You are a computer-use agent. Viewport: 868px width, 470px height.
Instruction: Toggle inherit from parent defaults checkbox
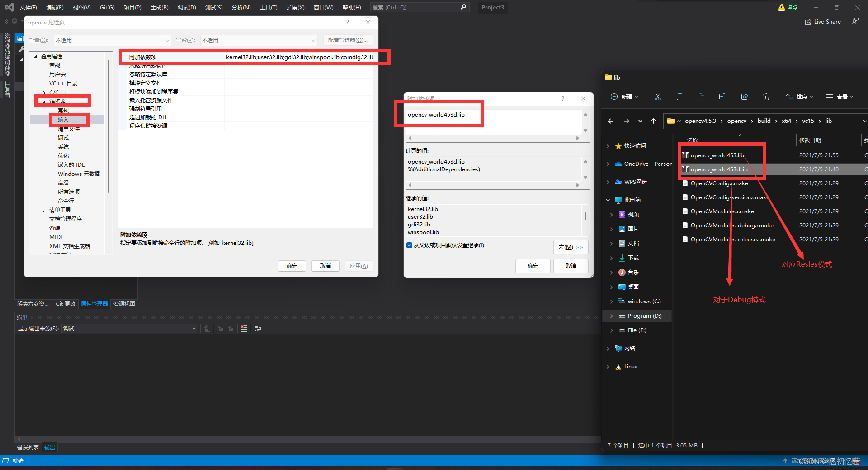[x=409, y=245]
